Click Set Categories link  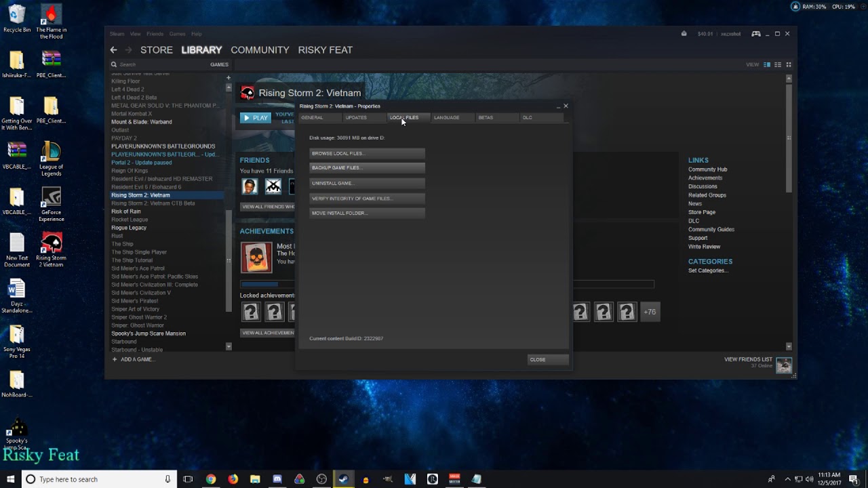(x=708, y=270)
